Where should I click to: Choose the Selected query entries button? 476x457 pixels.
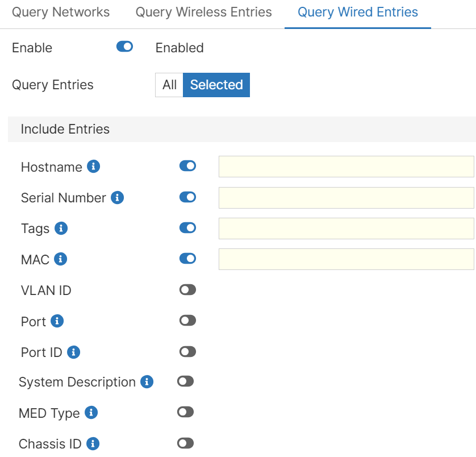tap(216, 85)
